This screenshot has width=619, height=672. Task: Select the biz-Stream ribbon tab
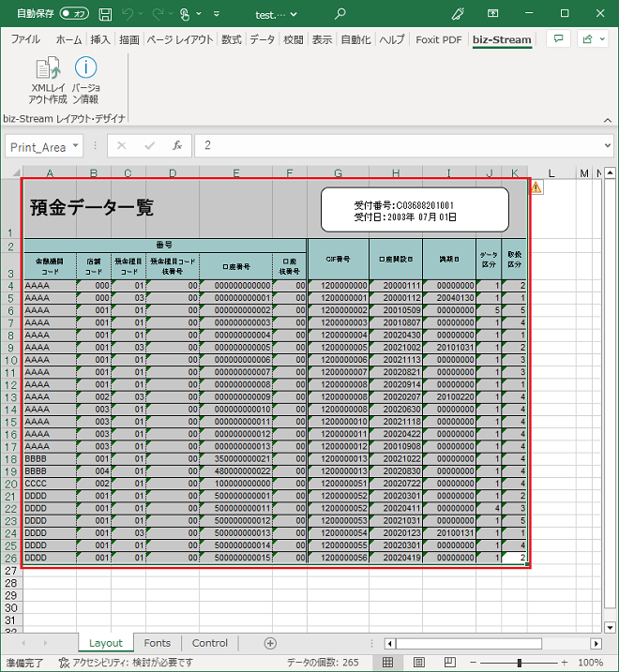pyautogui.click(x=502, y=39)
